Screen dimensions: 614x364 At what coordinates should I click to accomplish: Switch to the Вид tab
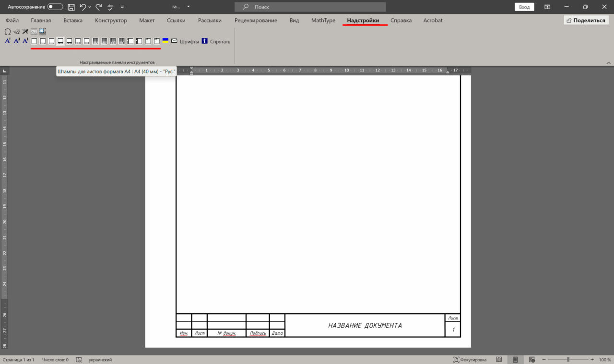294,21
